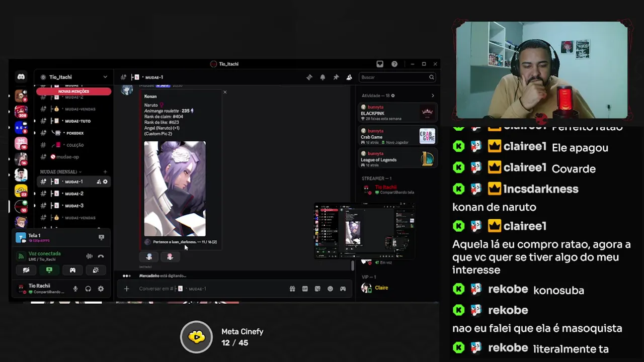The width and height of the screenshot is (644, 362).
Task: Toggle noise suppression waveform icon
Action: [89, 256]
